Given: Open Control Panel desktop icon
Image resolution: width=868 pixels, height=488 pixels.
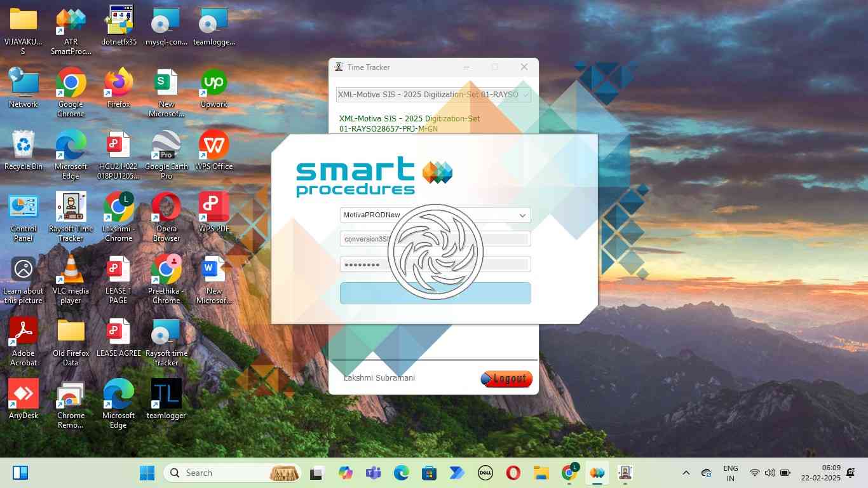Looking at the screenshot, I should (24, 217).
